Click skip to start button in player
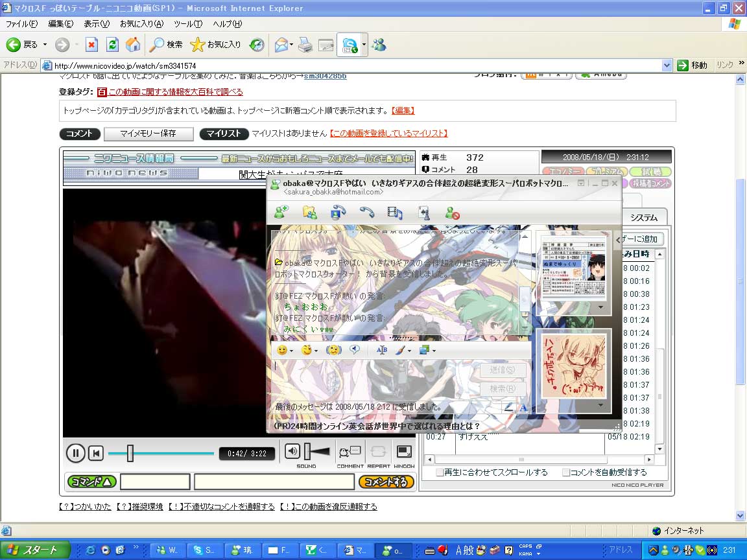The height and width of the screenshot is (560, 747). [96, 453]
